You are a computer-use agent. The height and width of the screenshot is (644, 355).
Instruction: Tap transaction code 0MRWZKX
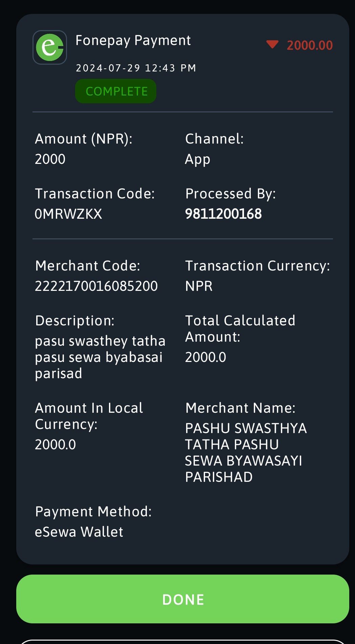click(x=68, y=214)
